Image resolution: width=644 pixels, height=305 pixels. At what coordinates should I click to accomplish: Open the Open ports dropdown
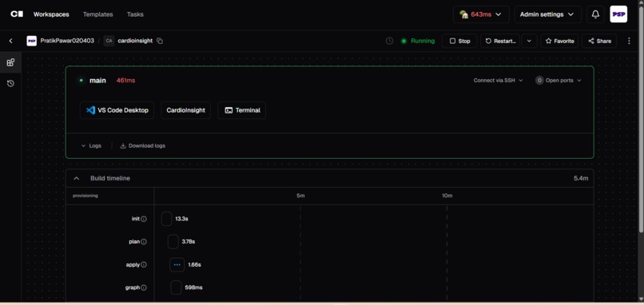point(559,81)
